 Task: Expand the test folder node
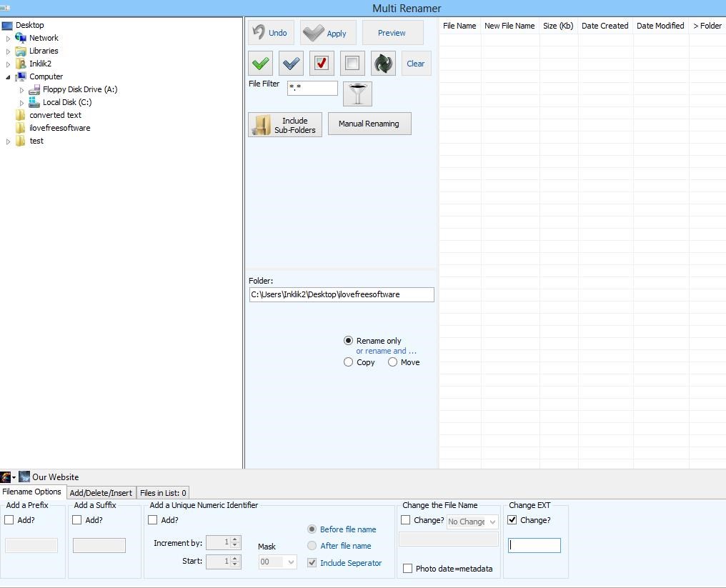point(8,141)
